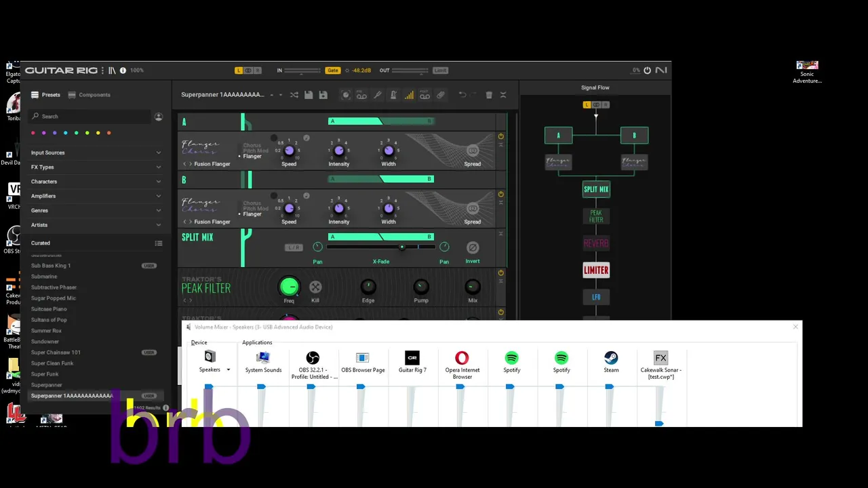The width and height of the screenshot is (868, 488).
Task: Select Pitch Mod mode on first Flanger Chorus
Action: tap(256, 151)
